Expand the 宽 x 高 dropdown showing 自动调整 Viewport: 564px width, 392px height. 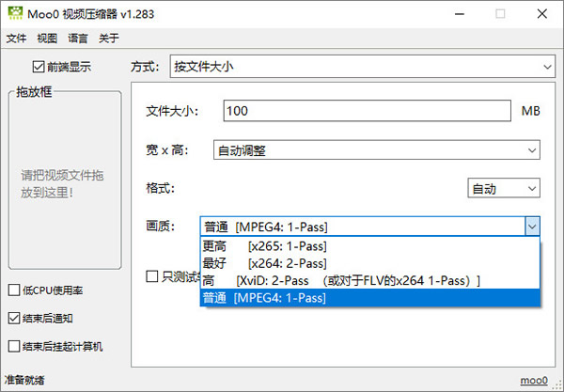tap(377, 150)
